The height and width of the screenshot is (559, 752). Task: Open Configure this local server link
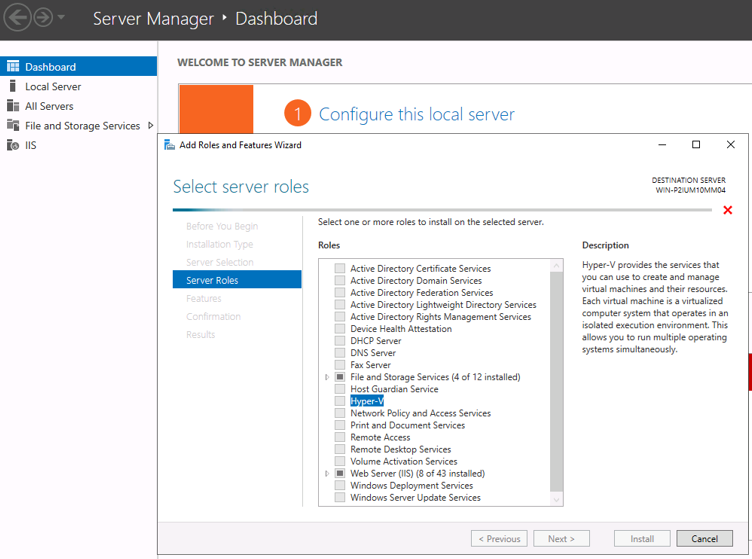pos(416,114)
